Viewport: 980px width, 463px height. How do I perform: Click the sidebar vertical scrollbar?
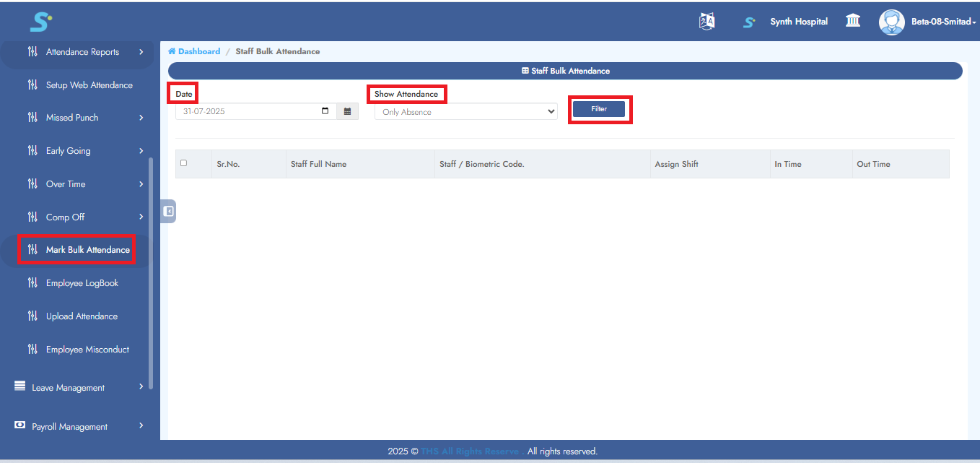click(151, 274)
